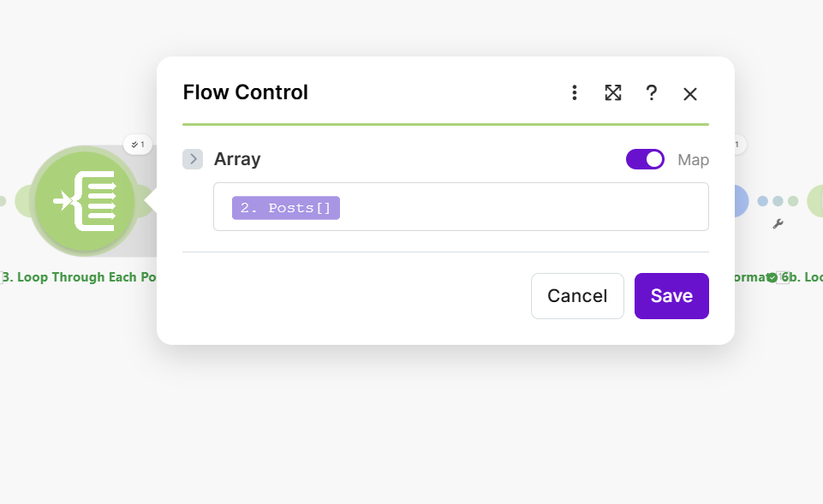The image size is (823, 504).
Task: Click the operations count badge above the Iterator
Action: [x=138, y=145]
